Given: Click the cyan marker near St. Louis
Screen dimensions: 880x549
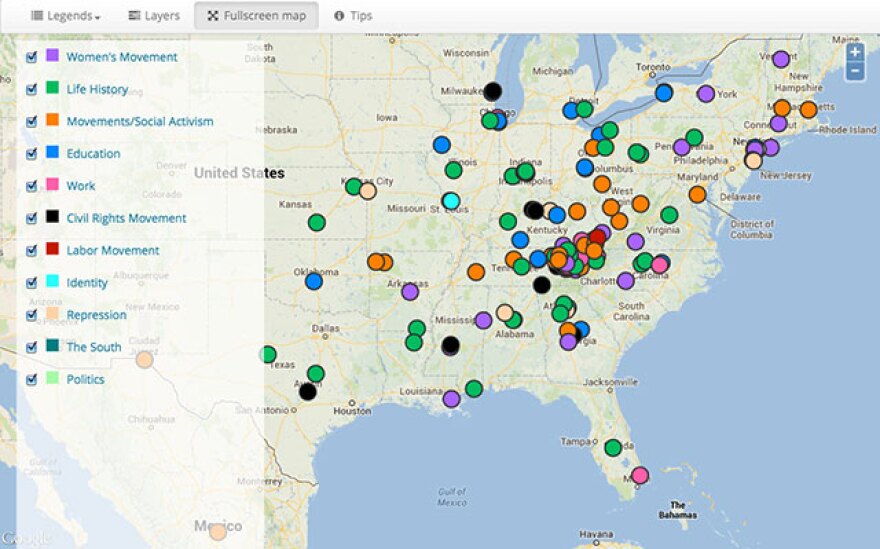Looking at the screenshot, I should pos(451,201).
